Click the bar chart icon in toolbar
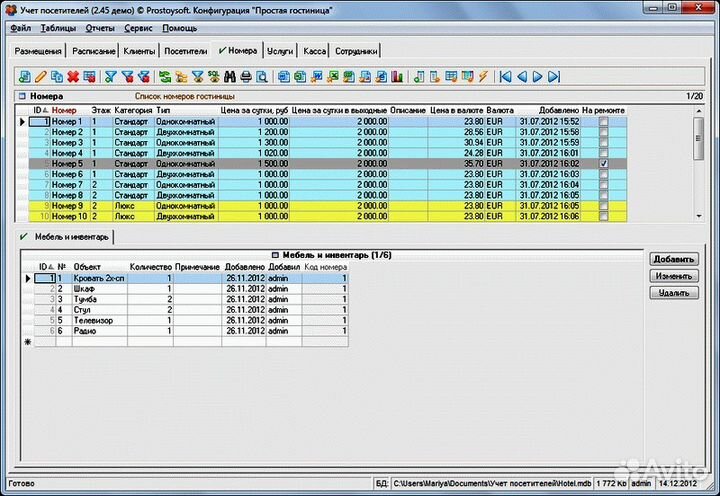720x496 pixels. click(397, 76)
